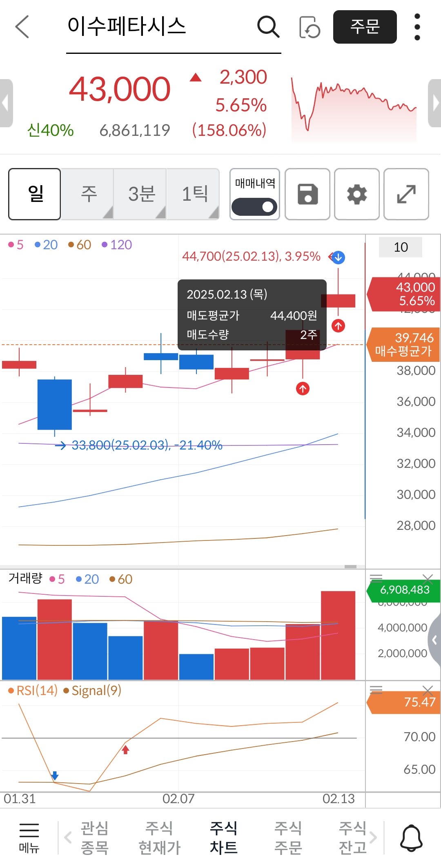Viewport: 441px width, 868px height.
Task: Select the 일 daily period
Action: 35,194
